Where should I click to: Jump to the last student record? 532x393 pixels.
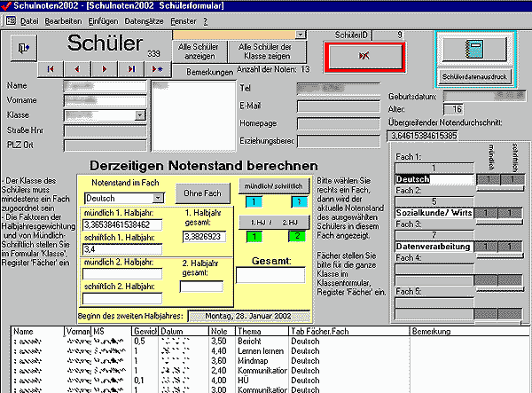coord(131,68)
